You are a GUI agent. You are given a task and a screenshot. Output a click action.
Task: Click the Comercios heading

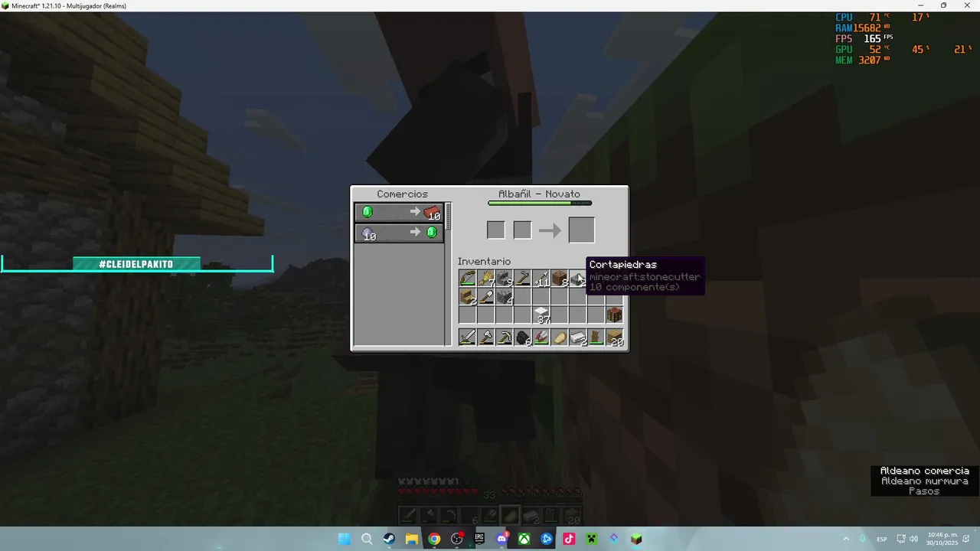[402, 194]
